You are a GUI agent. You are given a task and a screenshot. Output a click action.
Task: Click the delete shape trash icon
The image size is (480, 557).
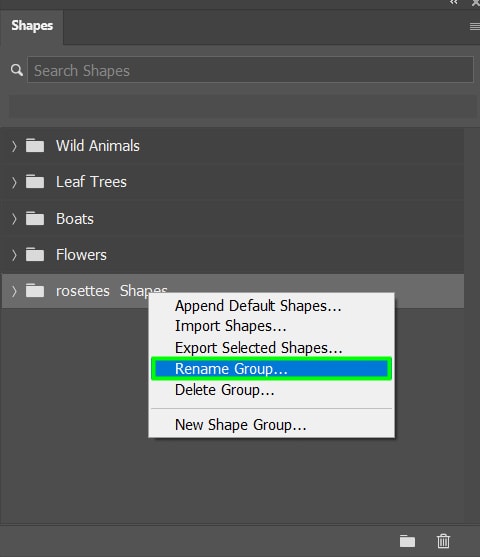click(443, 541)
